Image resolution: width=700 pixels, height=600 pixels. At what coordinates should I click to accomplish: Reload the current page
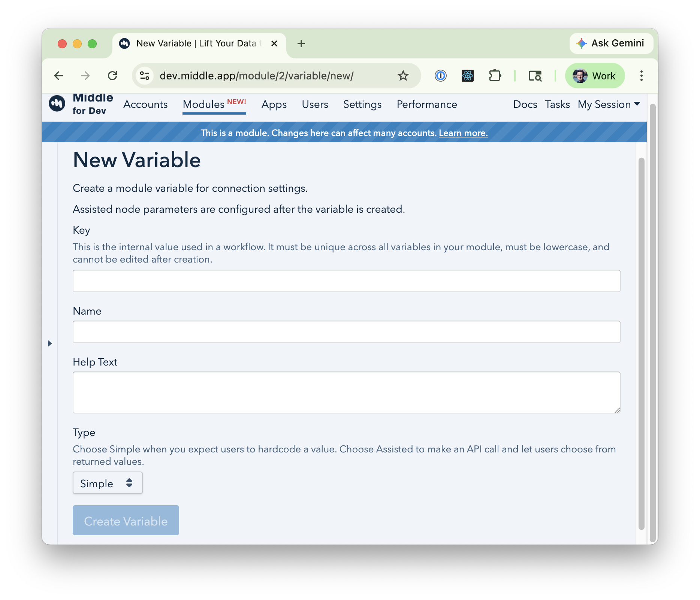pyautogui.click(x=112, y=76)
